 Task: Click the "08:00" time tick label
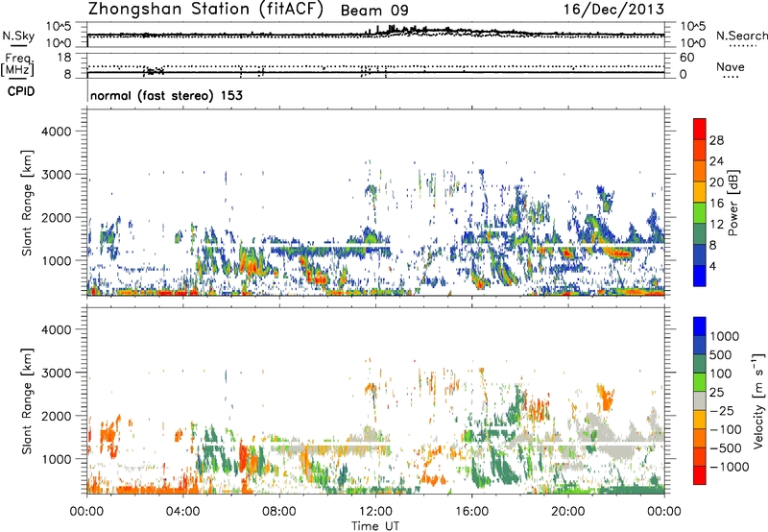(x=279, y=512)
